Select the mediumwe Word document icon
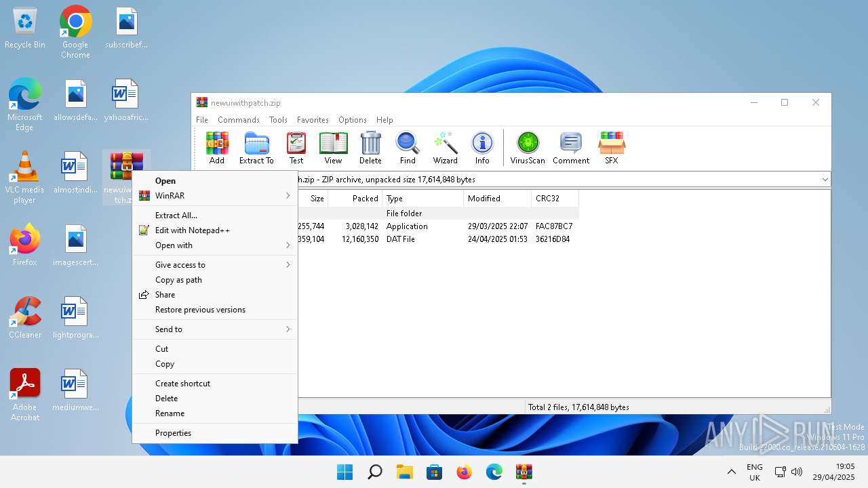 tap(76, 390)
